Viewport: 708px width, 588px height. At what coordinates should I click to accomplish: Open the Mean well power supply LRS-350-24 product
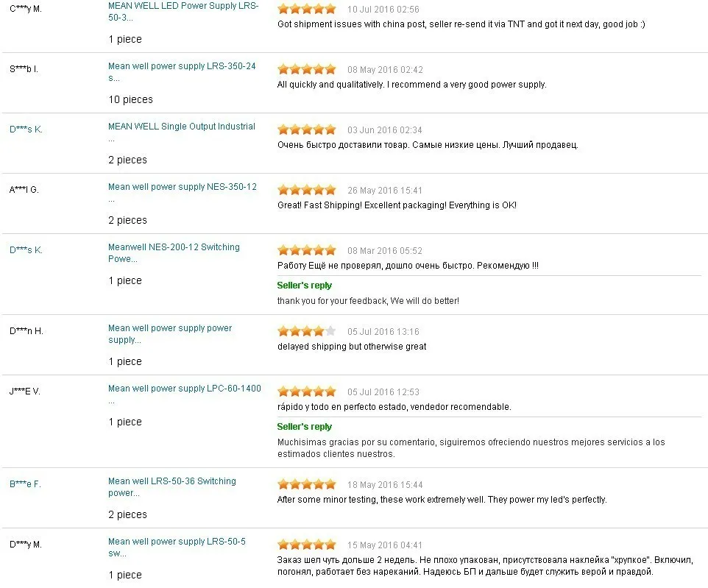point(182,66)
